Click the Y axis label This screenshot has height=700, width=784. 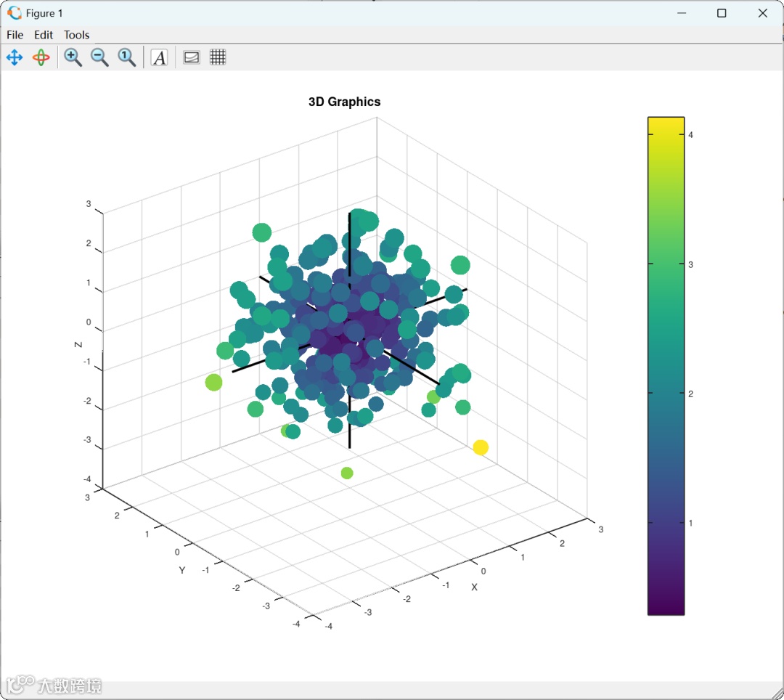click(x=182, y=571)
